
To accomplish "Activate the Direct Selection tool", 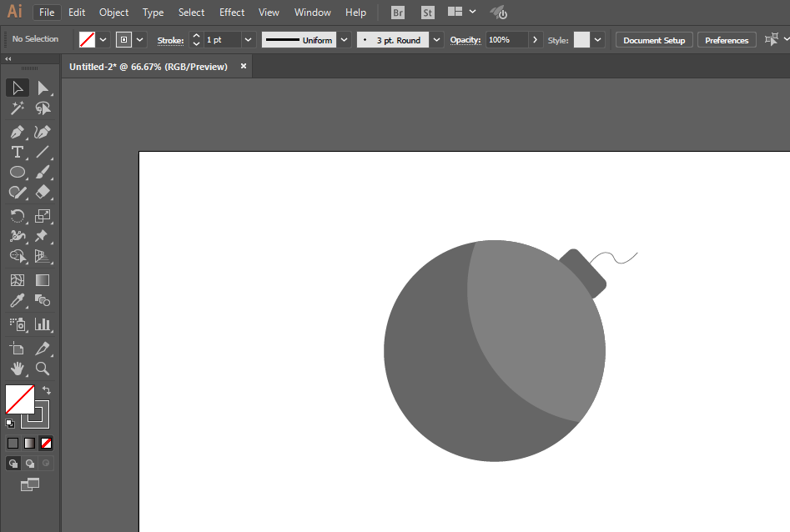I will point(43,88).
